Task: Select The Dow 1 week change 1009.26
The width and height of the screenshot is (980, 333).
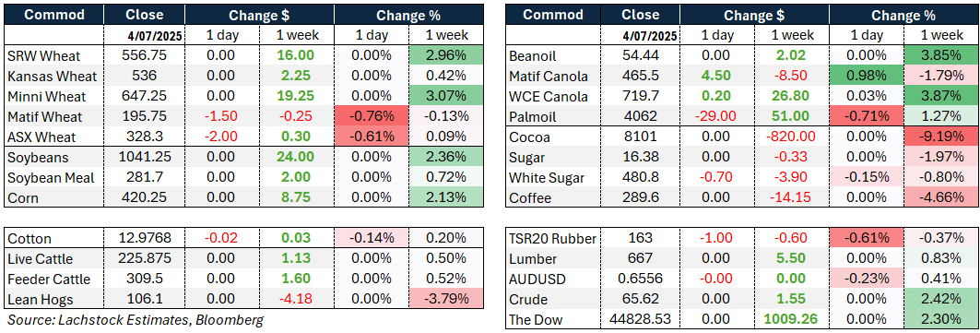Action: (790, 320)
